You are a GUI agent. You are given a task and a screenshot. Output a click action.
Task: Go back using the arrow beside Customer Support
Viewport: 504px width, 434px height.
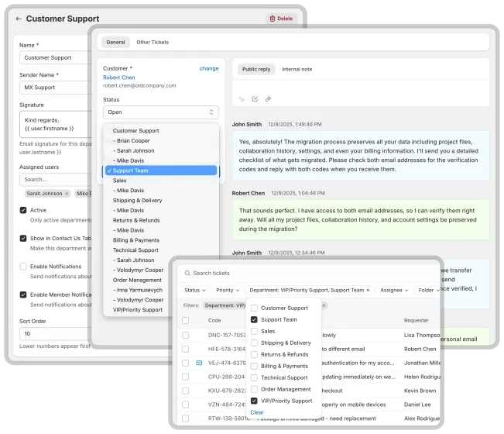pyautogui.click(x=19, y=19)
